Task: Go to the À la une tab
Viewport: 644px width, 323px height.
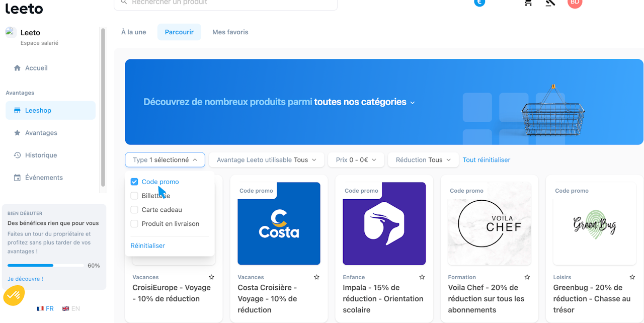Action: (134, 32)
